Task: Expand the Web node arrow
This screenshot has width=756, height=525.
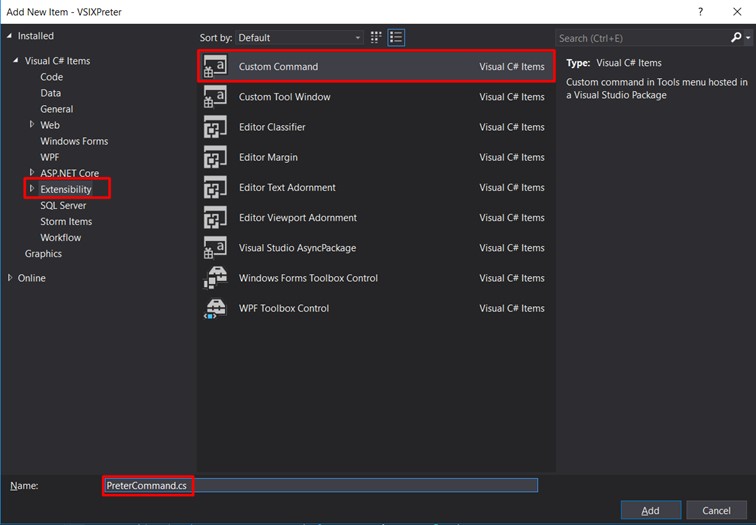Action: pyautogui.click(x=32, y=124)
